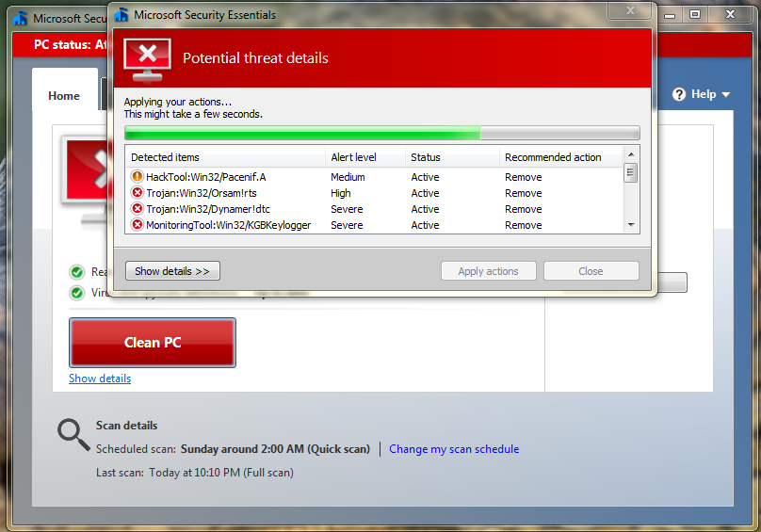Click the High alert level cell

[341, 193]
